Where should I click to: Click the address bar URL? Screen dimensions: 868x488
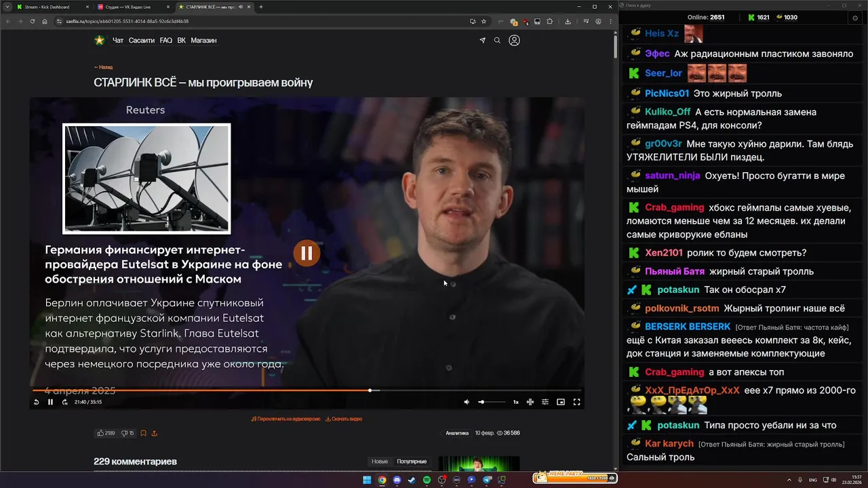(x=127, y=21)
